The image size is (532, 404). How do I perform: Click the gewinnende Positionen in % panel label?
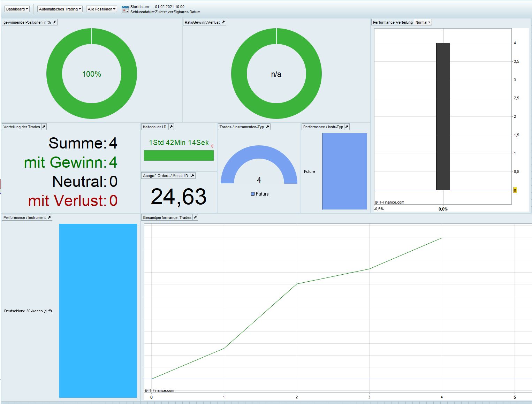27,22
